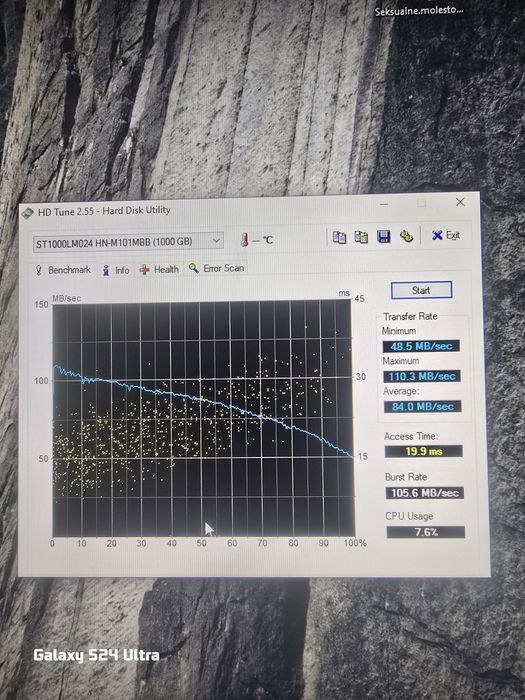Click the thermometer temperature icon
525x700 pixels.
pos(244,240)
